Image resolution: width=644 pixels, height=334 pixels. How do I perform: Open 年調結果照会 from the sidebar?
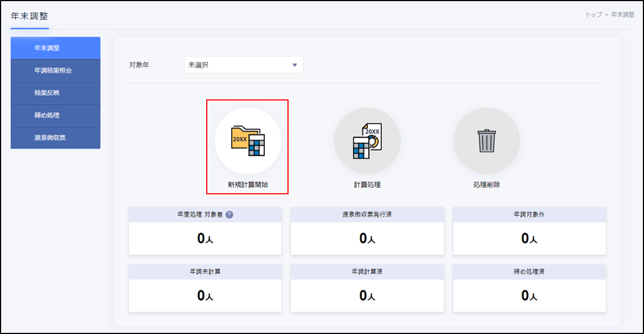click(x=55, y=71)
